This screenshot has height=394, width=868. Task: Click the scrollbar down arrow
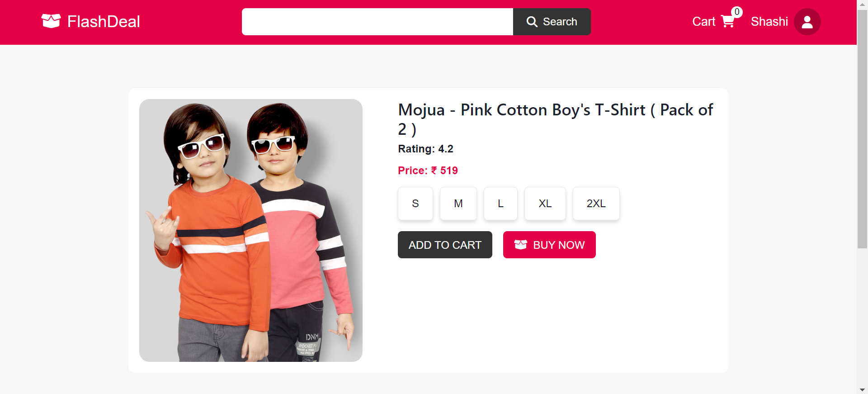pyautogui.click(x=862, y=389)
